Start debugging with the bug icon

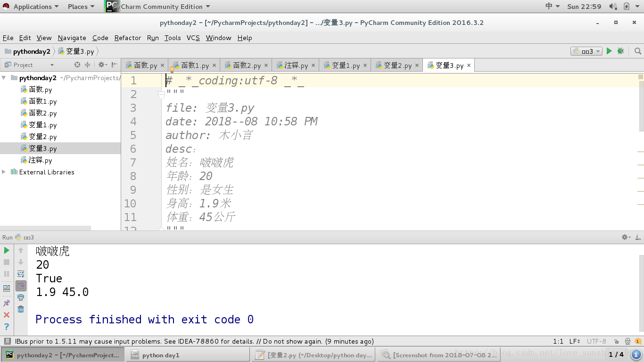coord(621,51)
